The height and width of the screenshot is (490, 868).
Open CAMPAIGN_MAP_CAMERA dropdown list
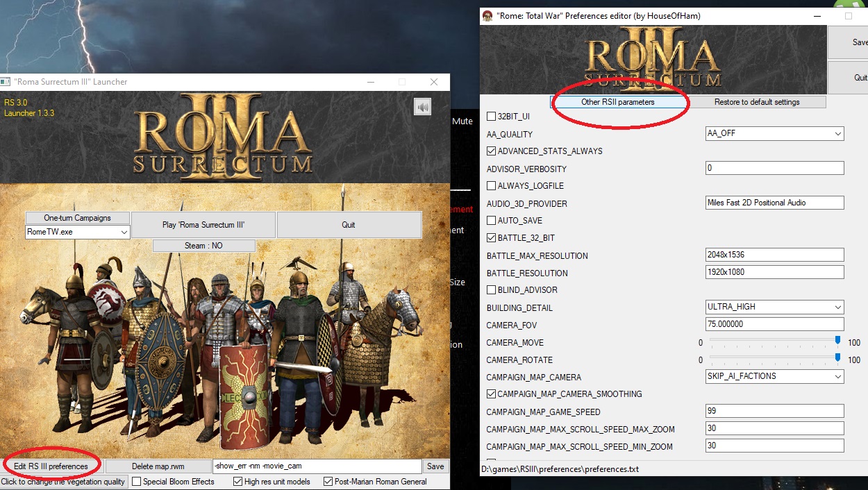coord(774,376)
